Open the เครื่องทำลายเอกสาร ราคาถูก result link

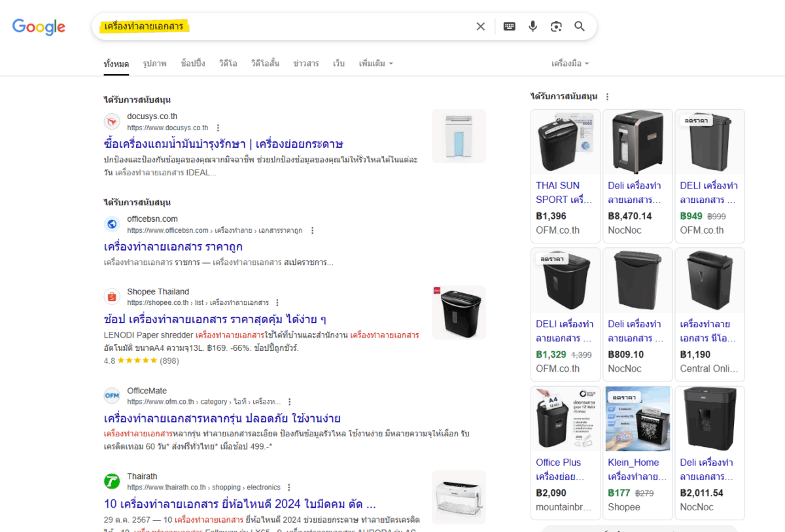coord(173,247)
